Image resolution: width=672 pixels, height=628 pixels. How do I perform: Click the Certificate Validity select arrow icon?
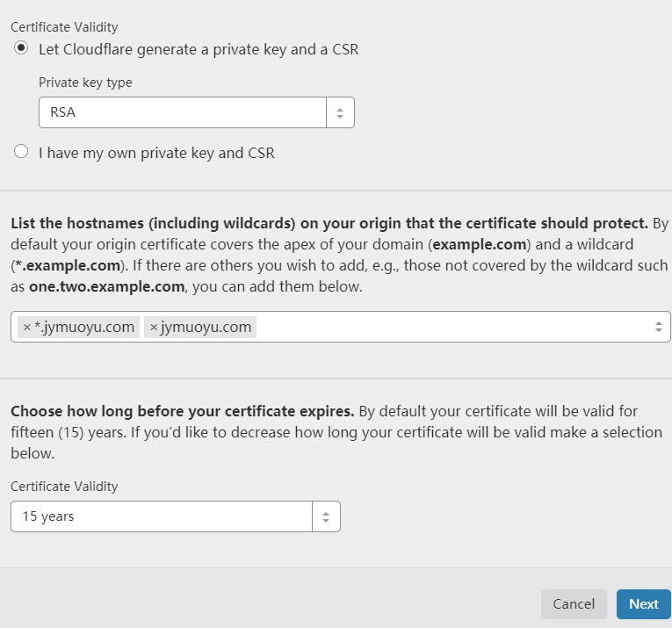[x=326, y=516]
